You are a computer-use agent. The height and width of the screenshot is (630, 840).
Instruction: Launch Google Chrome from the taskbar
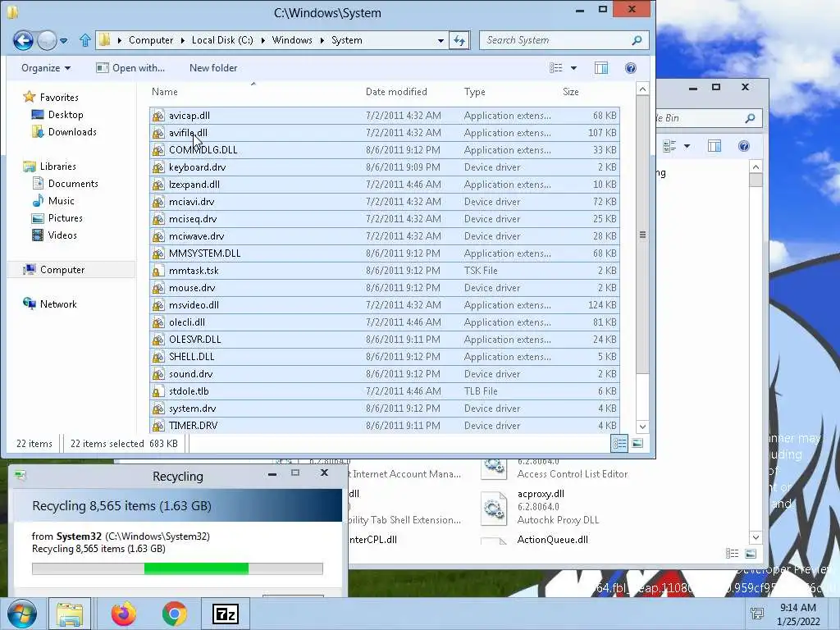pos(174,614)
